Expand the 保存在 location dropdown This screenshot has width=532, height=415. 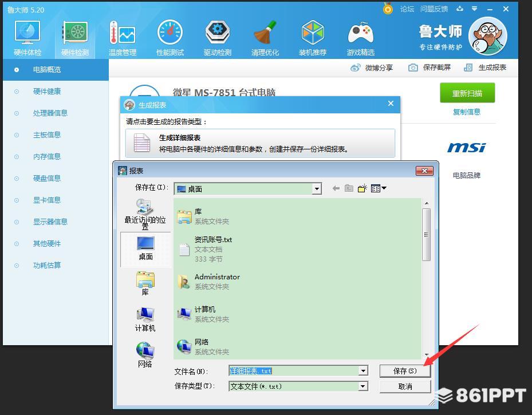317,189
